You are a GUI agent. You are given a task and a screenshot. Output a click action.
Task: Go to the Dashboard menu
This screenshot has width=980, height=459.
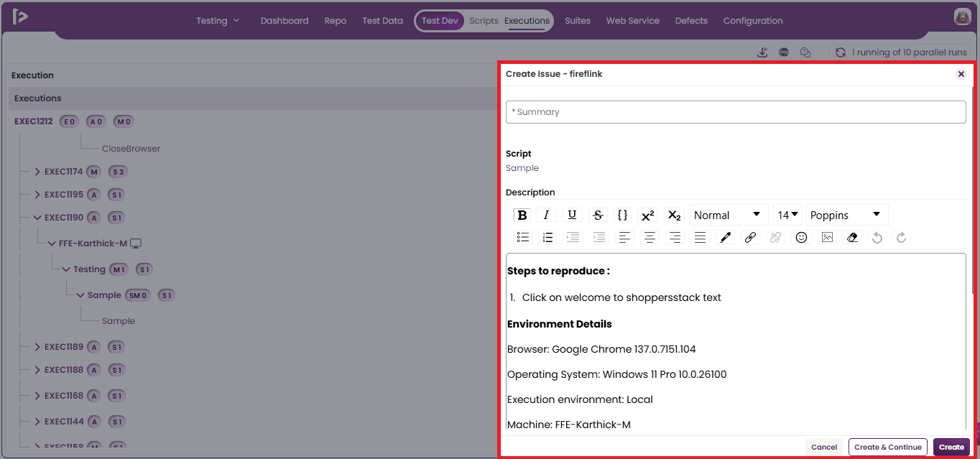coord(285,21)
